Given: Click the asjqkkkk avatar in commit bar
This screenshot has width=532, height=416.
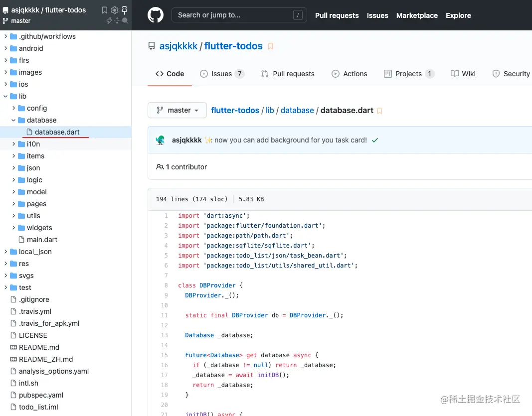Looking at the screenshot, I should point(161,140).
